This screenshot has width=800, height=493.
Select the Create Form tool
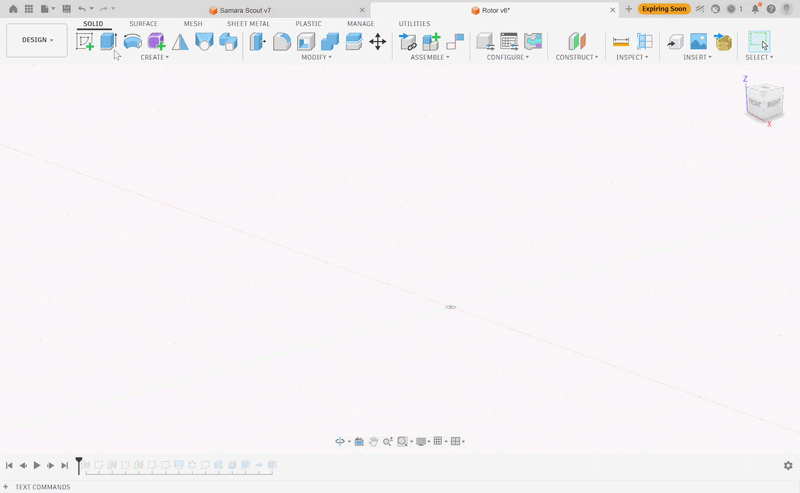click(x=156, y=41)
